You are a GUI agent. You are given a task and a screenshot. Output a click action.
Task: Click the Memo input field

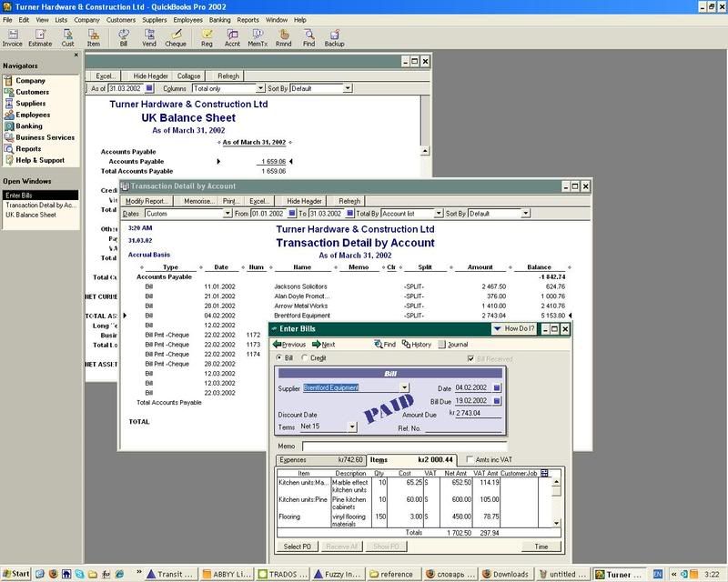[x=404, y=446]
